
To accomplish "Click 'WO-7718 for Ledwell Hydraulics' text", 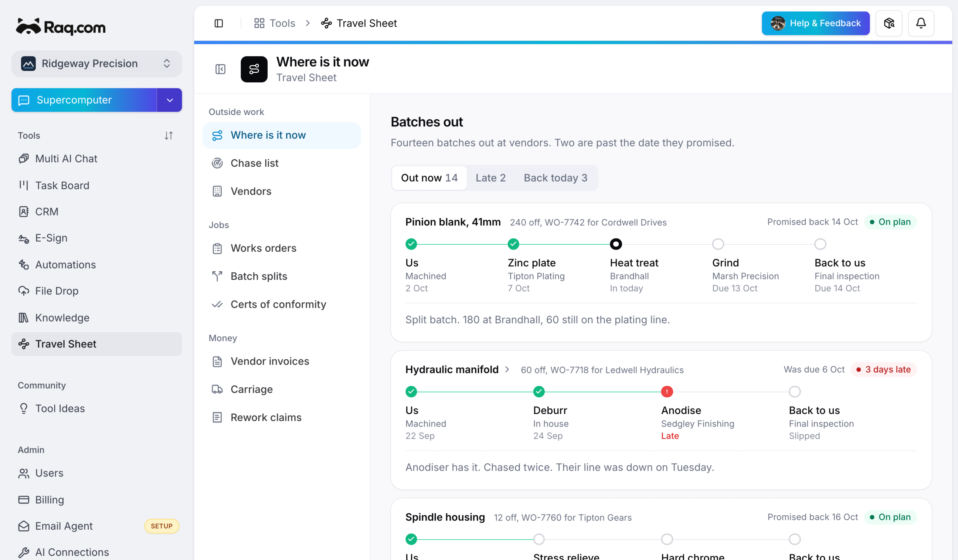I will point(616,370).
